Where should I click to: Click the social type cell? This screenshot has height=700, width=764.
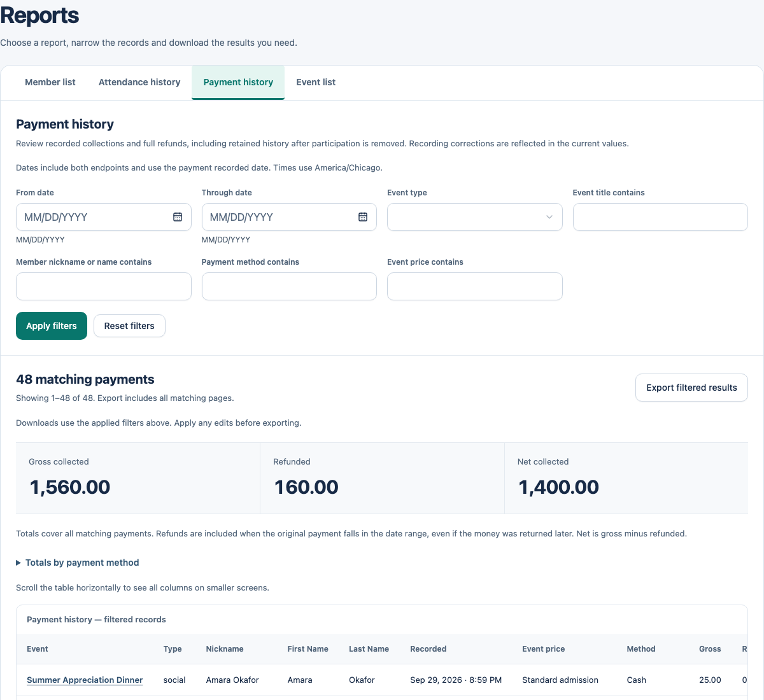(x=174, y=680)
